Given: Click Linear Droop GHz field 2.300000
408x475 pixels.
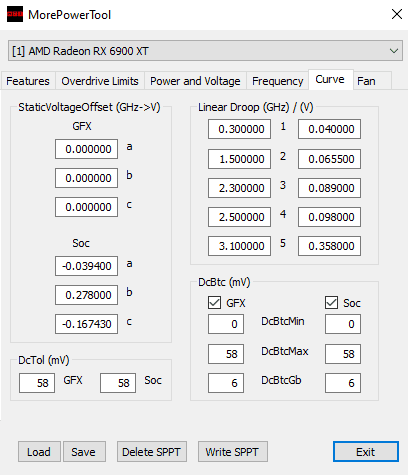Looking at the screenshot, I should pos(239,188).
